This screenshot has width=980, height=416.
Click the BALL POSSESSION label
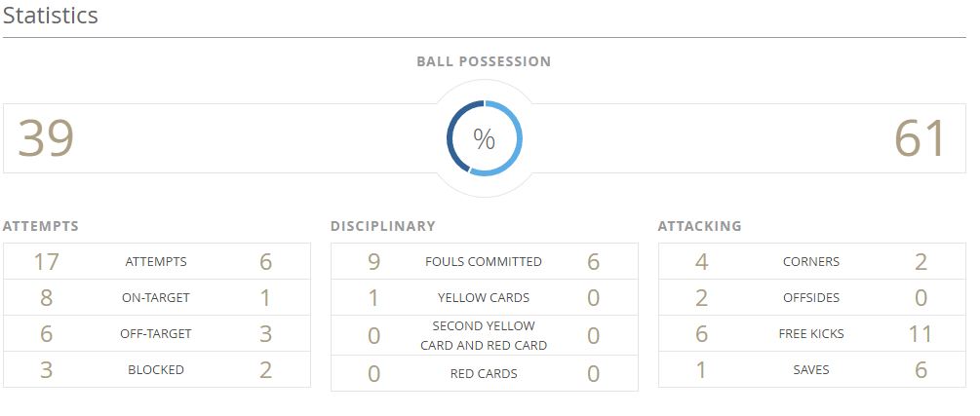(x=484, y=61)
